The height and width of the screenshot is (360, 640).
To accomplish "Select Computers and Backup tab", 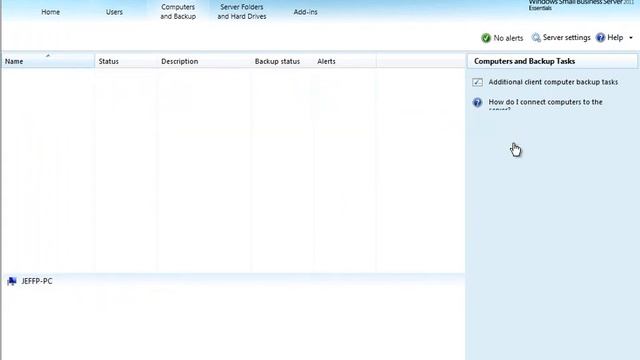I will pyautogui.click(x=178, y=11).
